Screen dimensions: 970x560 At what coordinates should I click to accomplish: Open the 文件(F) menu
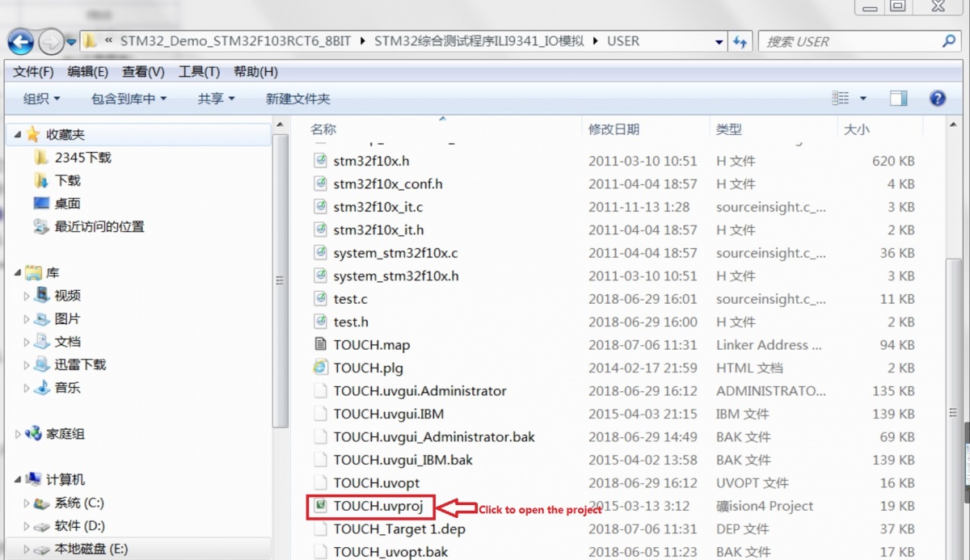click(33, 72)
